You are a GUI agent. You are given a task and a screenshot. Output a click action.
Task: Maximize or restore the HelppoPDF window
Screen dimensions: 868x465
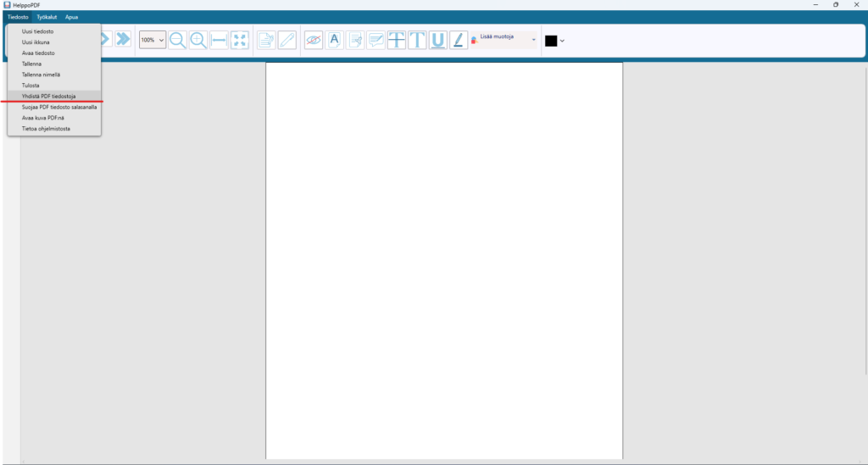pyautogui.click(x=836, y=5)
